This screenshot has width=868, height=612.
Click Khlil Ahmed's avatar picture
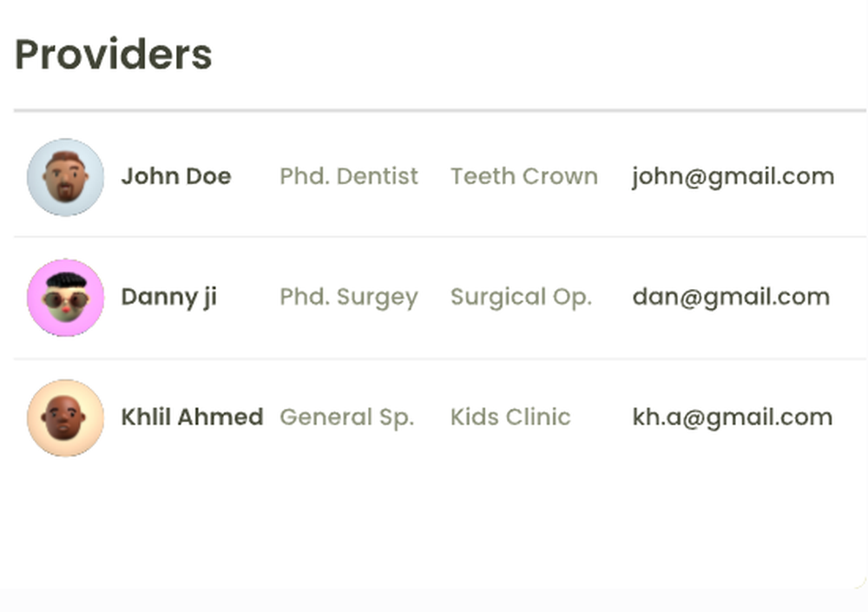point(65,418)
